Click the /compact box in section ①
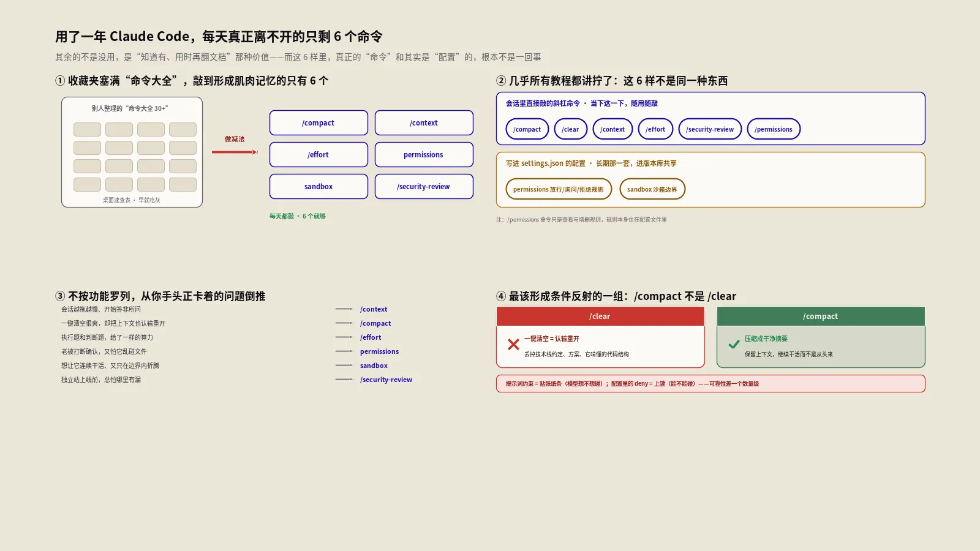This screenshot has width=980, height=551. tap(318, 122)
